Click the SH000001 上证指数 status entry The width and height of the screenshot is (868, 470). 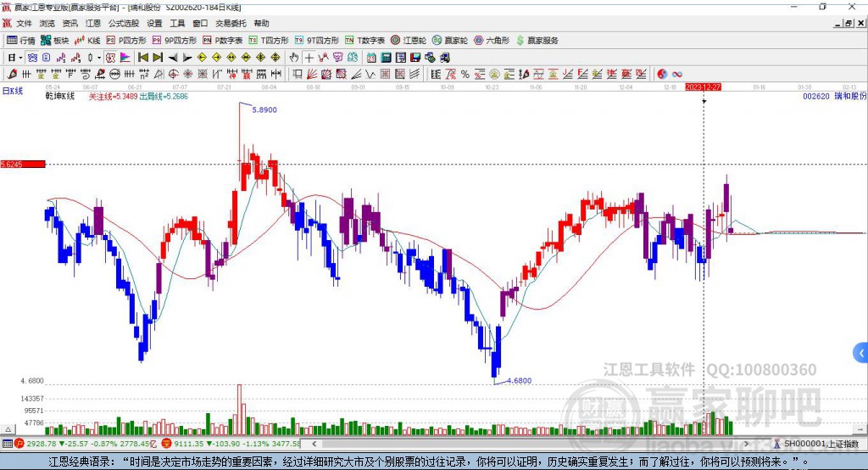pos(815,444)
